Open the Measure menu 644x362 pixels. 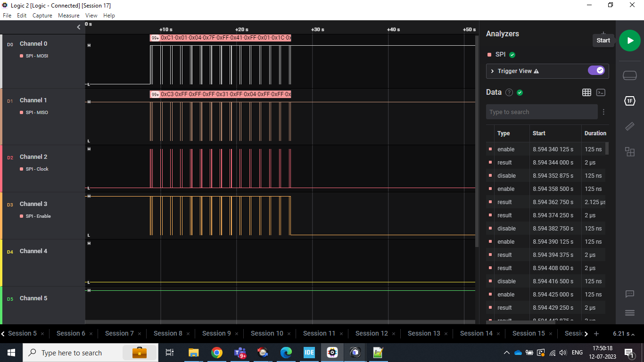69,15
